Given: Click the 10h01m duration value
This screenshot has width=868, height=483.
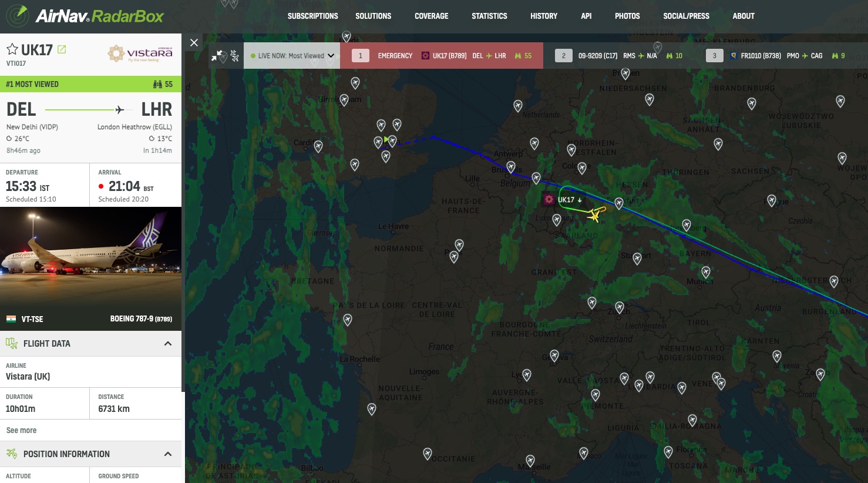Looking at the screenshot, I should pyautogui.click(x=21, y=409).
